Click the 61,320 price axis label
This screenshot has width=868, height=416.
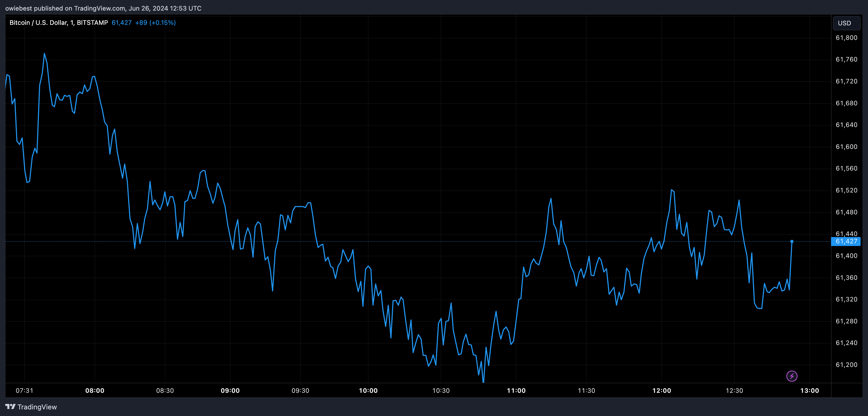tap(846, 299)
